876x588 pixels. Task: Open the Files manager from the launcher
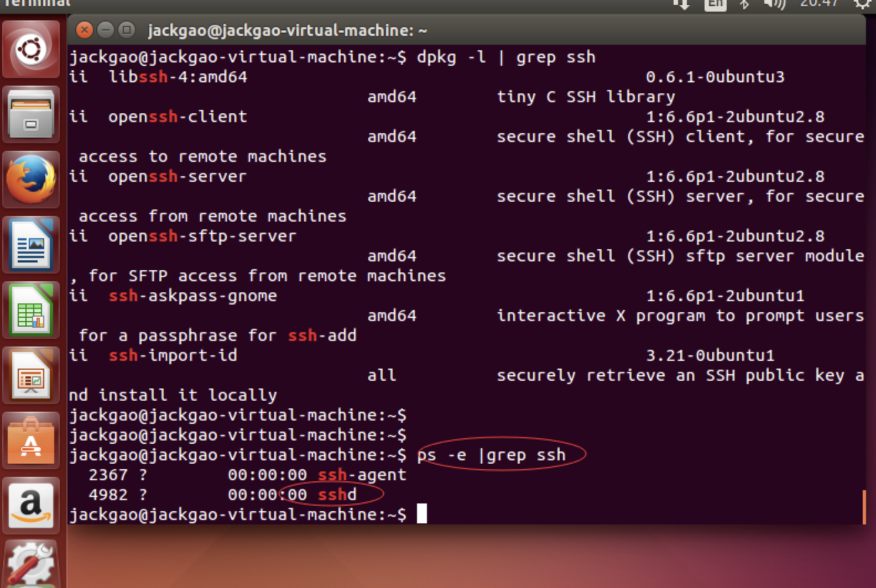[31, 114]
